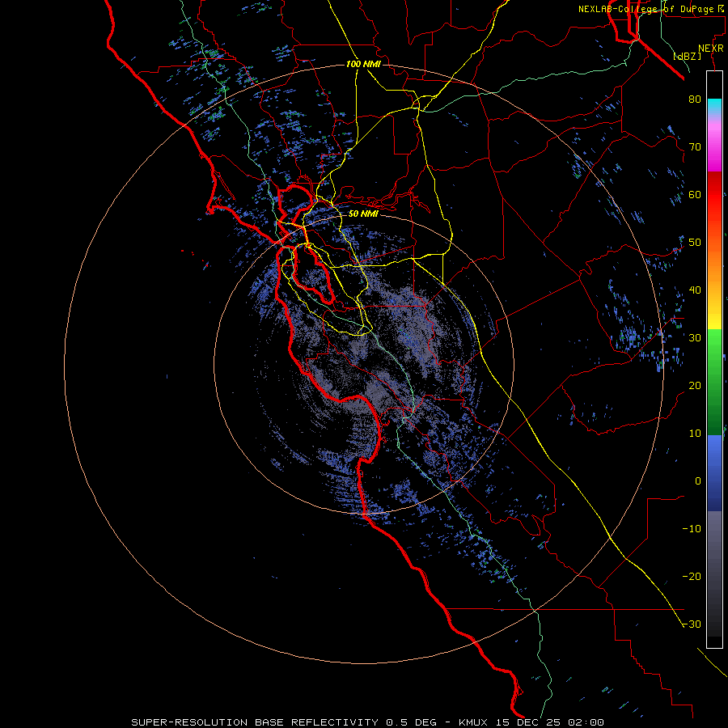
Task: Click the 50 dBZ scale value
Action: [x=695, y=243]
